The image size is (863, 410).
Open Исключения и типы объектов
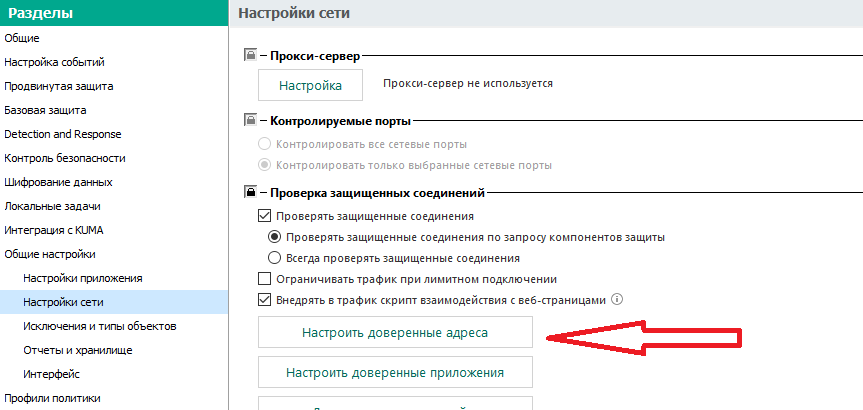pos(99,326)
